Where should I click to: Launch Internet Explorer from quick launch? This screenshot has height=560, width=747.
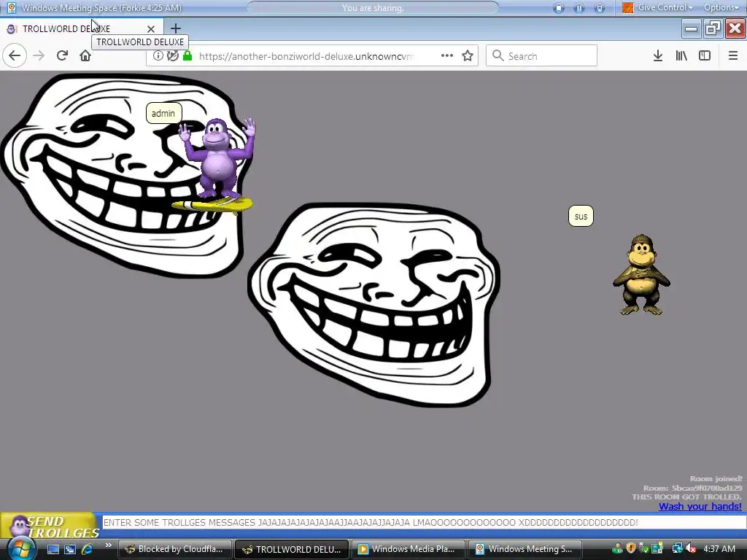point(88,549)
